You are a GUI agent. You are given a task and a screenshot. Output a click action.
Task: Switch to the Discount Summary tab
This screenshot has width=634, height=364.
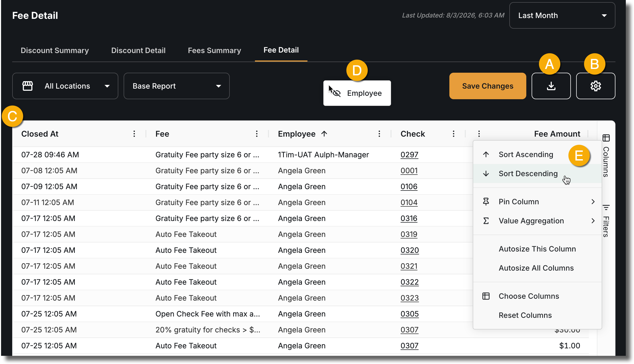pos(55,50)
